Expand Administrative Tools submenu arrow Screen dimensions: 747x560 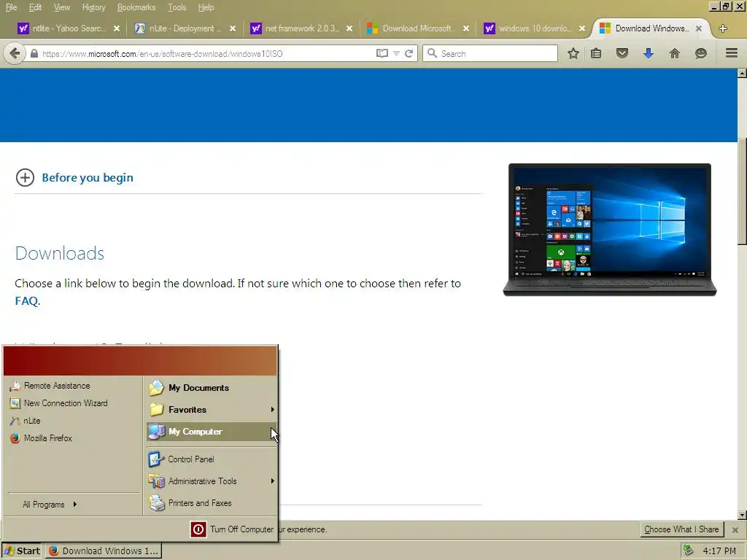coord(273,481)
